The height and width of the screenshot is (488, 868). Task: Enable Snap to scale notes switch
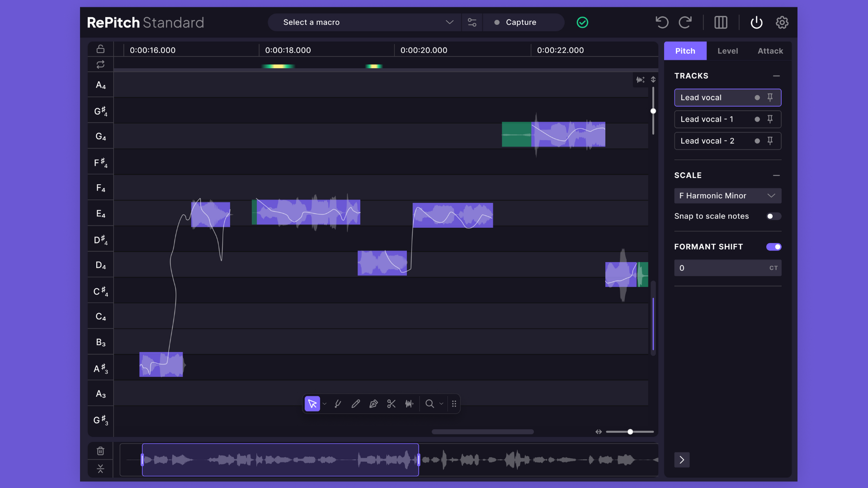tap(773, 216)
